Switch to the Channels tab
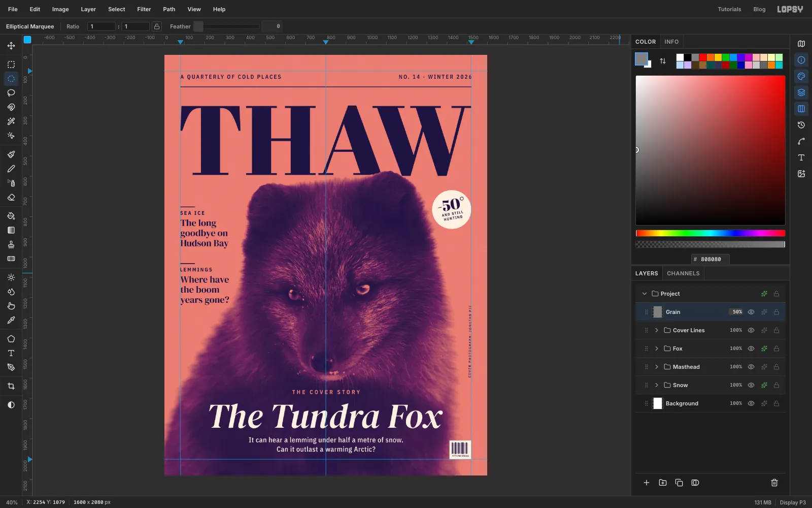812x508 pixels. point(683,273)
